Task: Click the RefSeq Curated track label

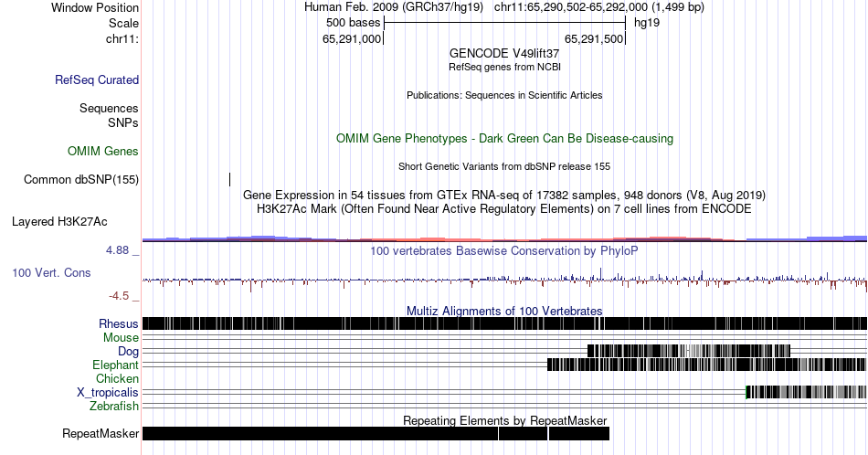Action: coord(96,79)
